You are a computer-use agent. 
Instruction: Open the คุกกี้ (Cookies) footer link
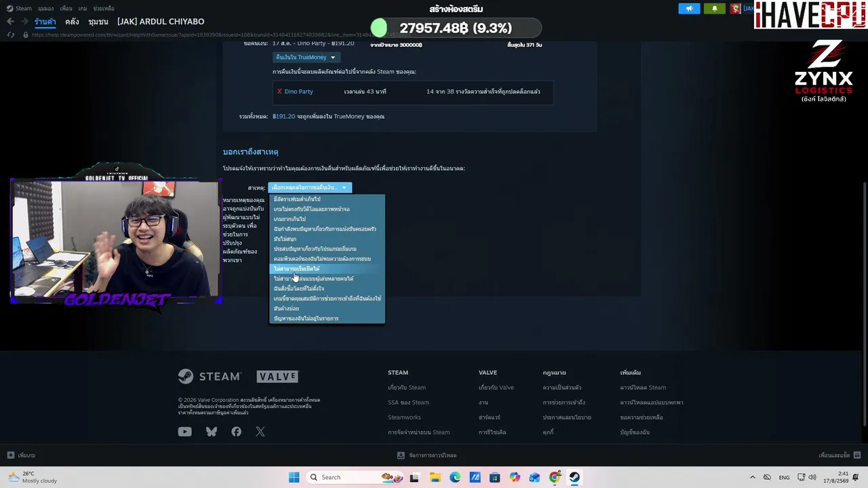pyautogui.click(x=548, y=432)
